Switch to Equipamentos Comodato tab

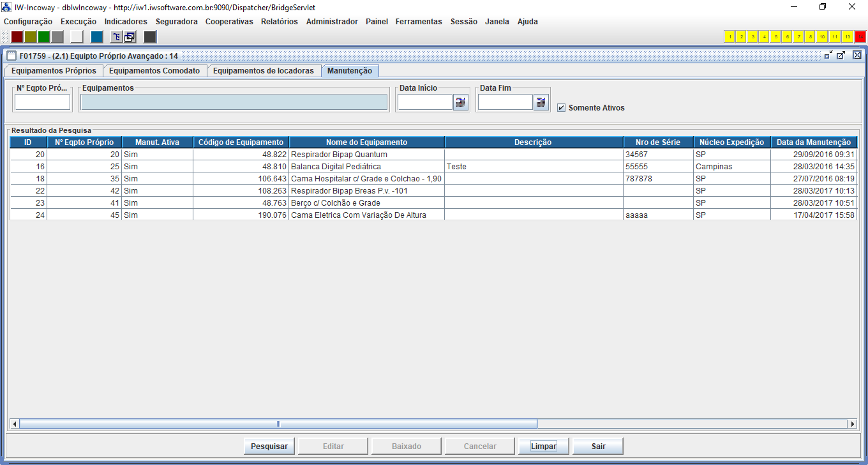(154, 71)
